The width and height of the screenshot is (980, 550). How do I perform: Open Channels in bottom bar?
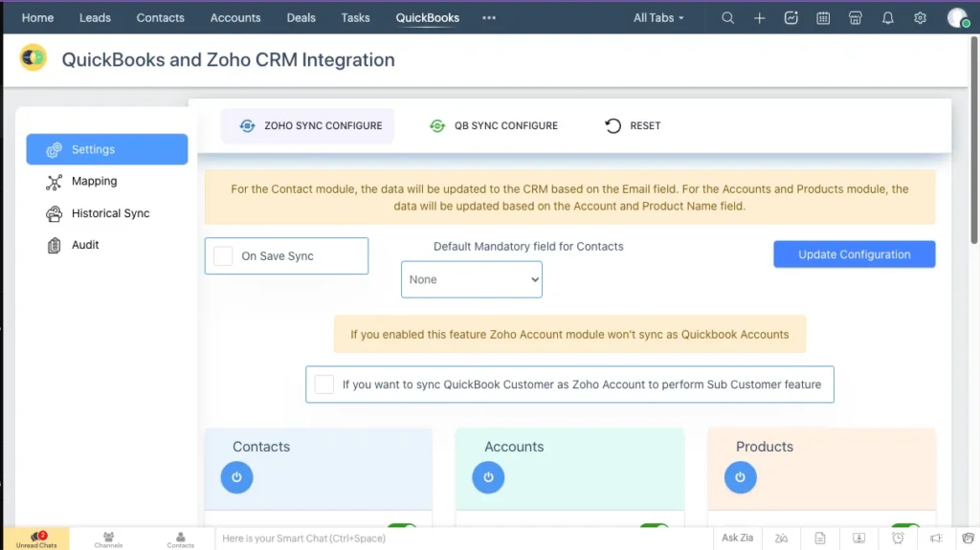(x=108, y=539)
